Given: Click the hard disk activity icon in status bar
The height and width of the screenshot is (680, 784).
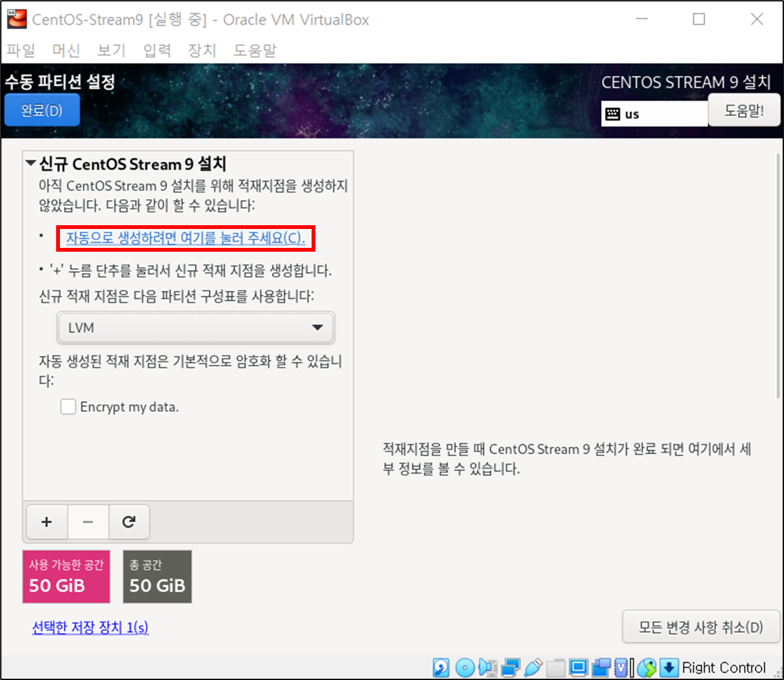Looking at the screenshot, I should tap(441, 667).
